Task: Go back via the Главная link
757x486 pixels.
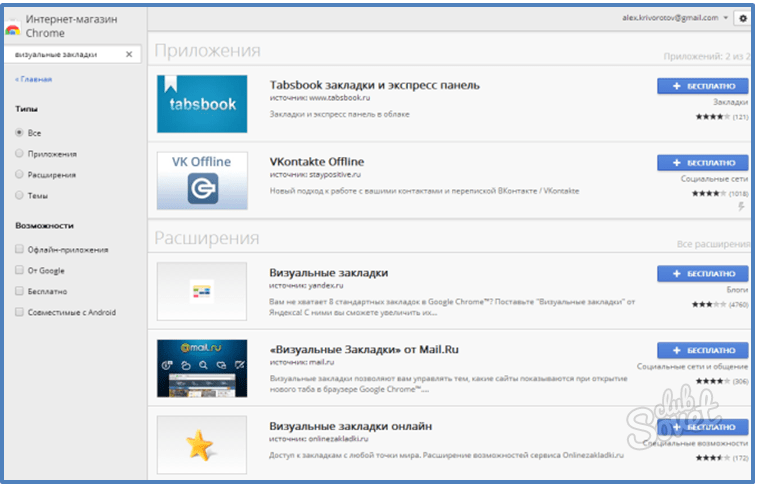Action: point(33,79)
